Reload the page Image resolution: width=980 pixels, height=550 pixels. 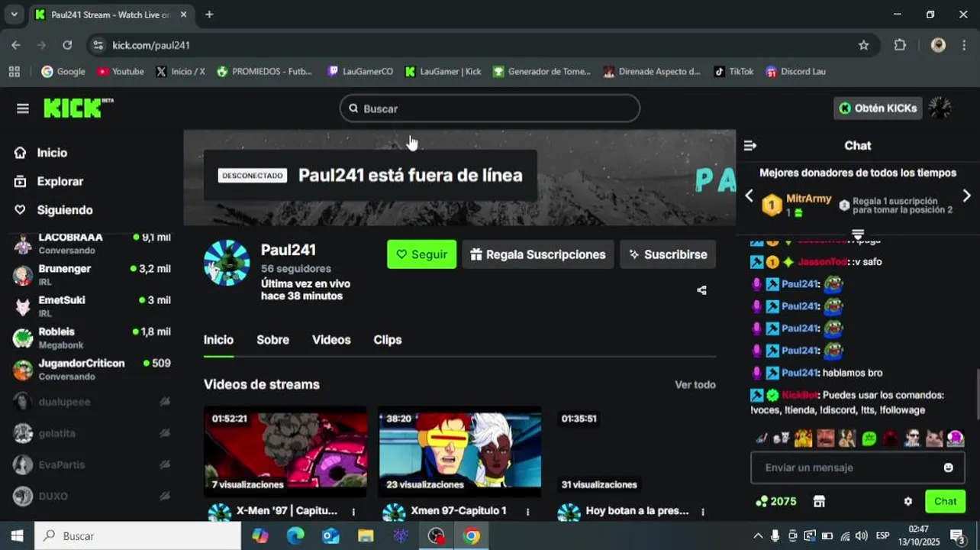click(67, 45)
